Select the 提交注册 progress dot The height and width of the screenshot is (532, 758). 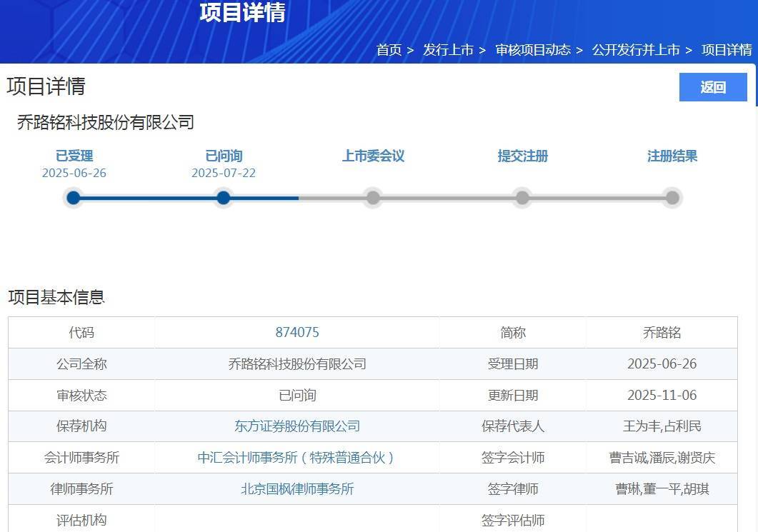coord(522,198)
